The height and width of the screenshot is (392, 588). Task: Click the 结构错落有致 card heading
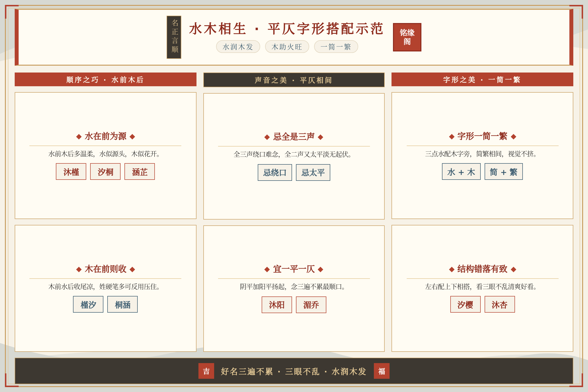[482, 269]
